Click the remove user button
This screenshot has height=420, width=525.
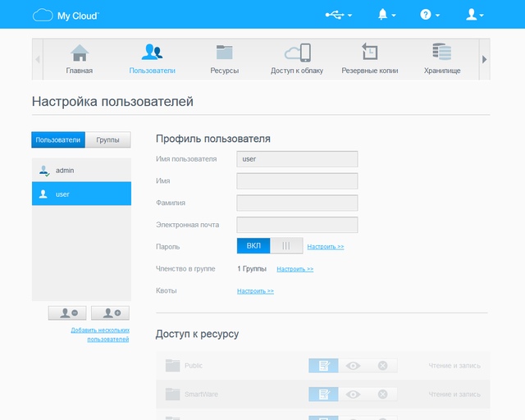tap(67, 313)
